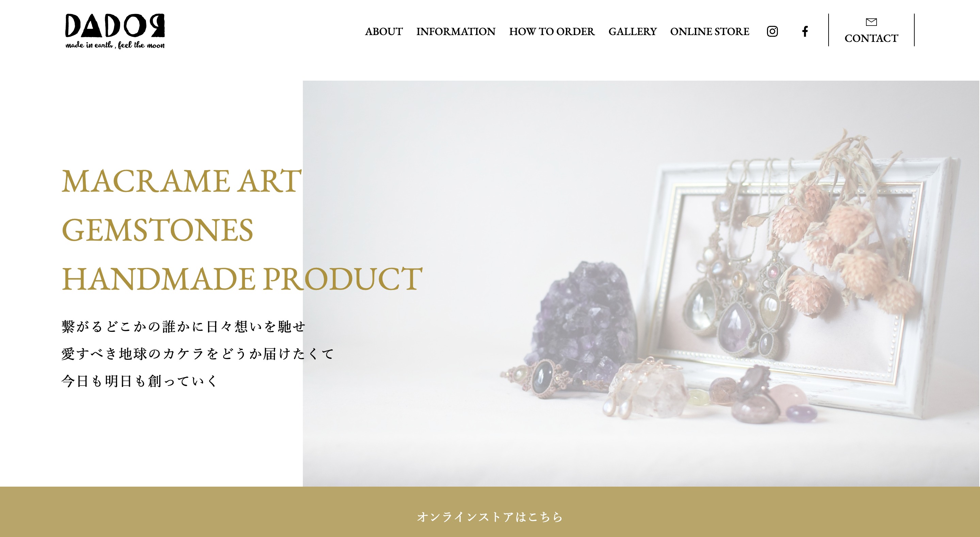The image size is (980, 537).
Task: Click the line 繋がるどこかの誰かに日々想いを馳せ
Action: point(183,327)
